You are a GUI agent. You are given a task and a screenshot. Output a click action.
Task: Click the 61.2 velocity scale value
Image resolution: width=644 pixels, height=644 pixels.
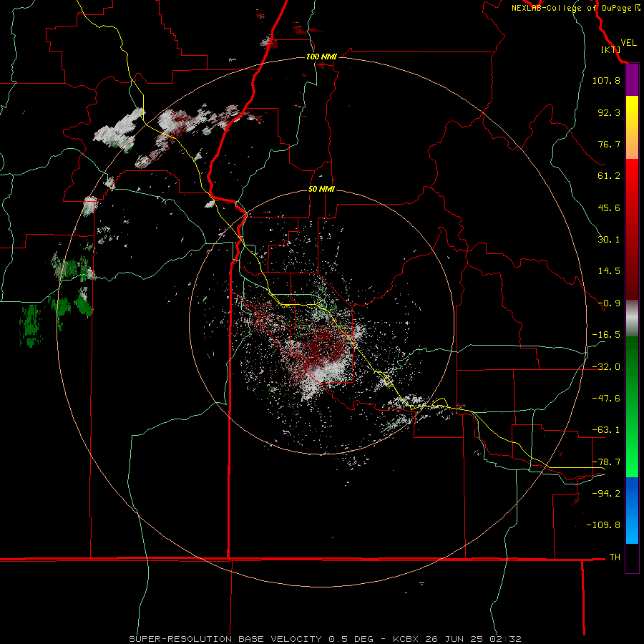(609, 176)
